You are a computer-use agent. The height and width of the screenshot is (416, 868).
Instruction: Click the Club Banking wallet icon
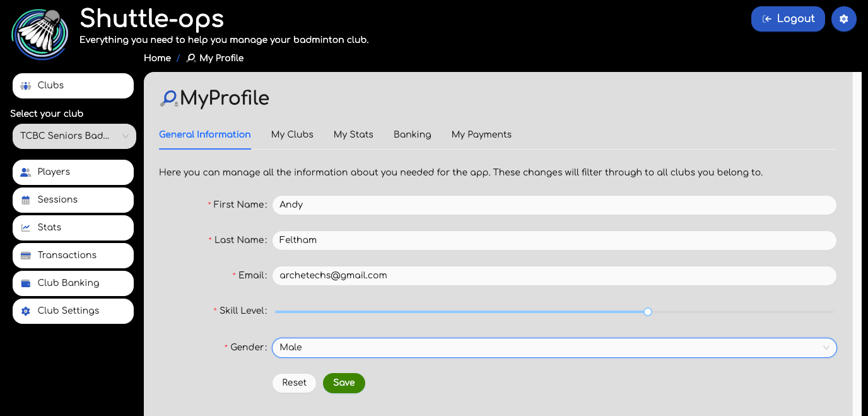coord(26,283)
